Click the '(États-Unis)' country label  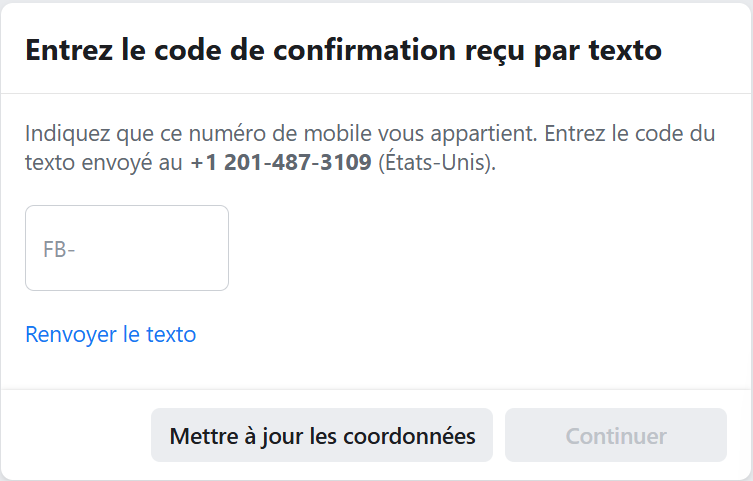436,162
